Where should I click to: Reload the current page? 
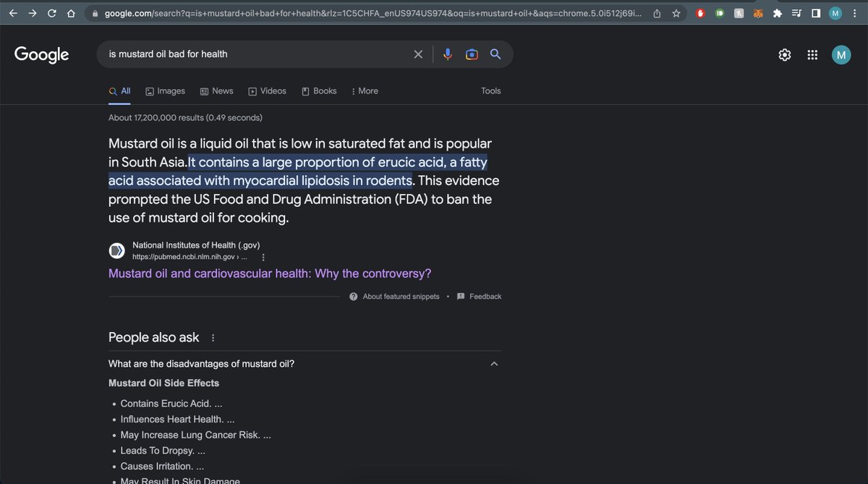tap(52, 14)
